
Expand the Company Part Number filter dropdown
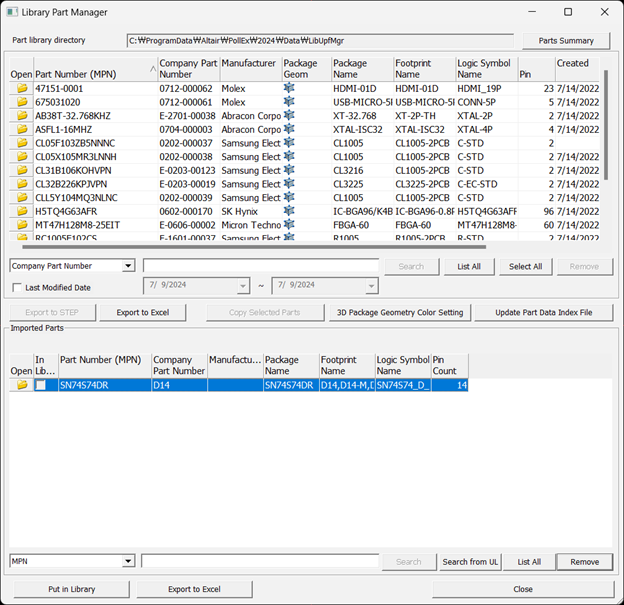(x=127, y=266)
